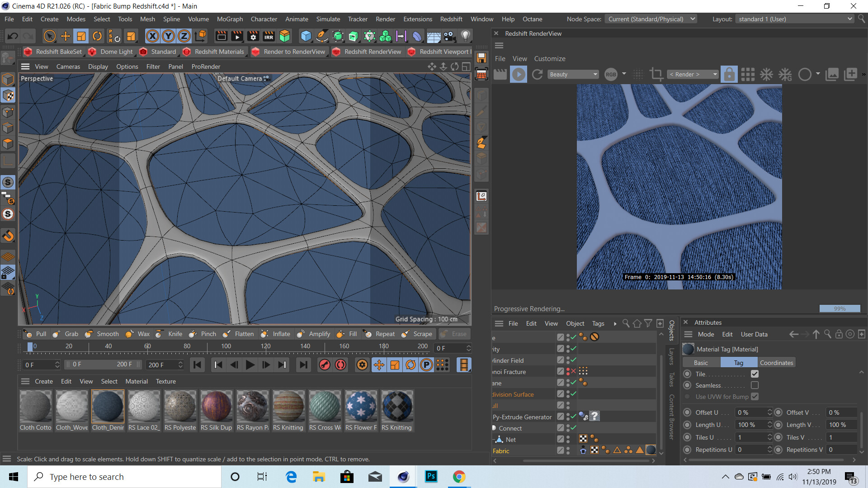Click Render to RenderView shelf button
This screenshot has width=868, height=488.
point(288,52)
